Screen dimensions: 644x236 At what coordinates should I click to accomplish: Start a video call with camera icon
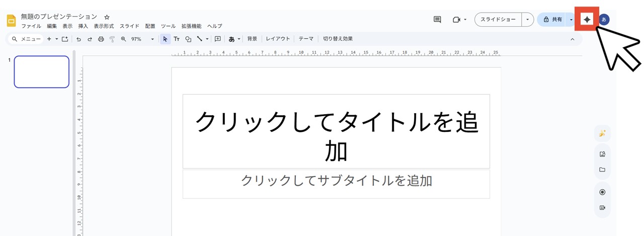456,20
